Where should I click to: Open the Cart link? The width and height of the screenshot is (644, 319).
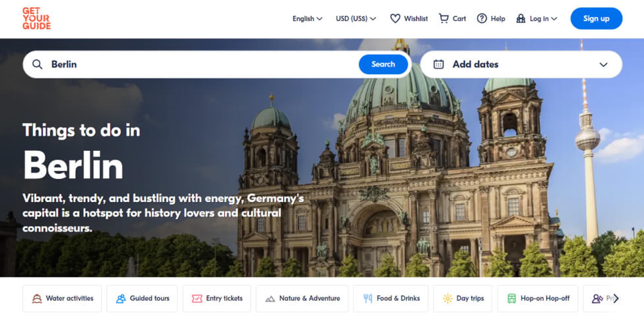[x=452, y=18]
